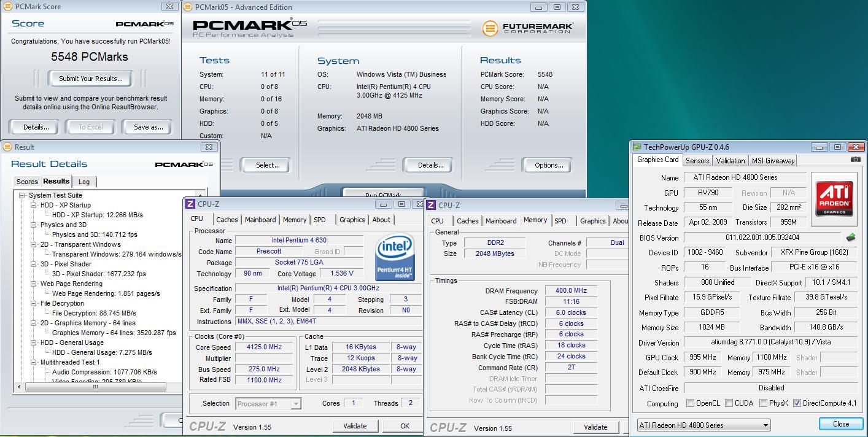Open the ATI Radeon HD 4800 Series dropdown
868x437 pixels.
(x=703, y=425)
